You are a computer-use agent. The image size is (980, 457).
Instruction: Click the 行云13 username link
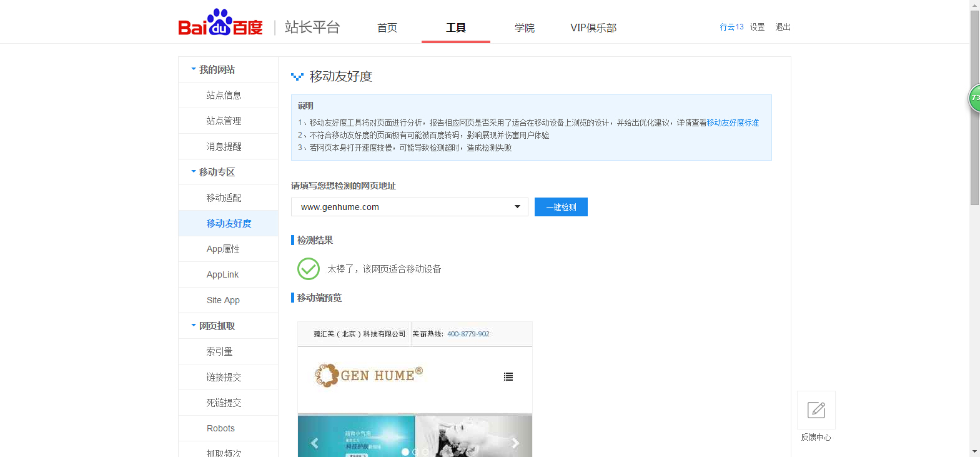[x=731, y=27]
